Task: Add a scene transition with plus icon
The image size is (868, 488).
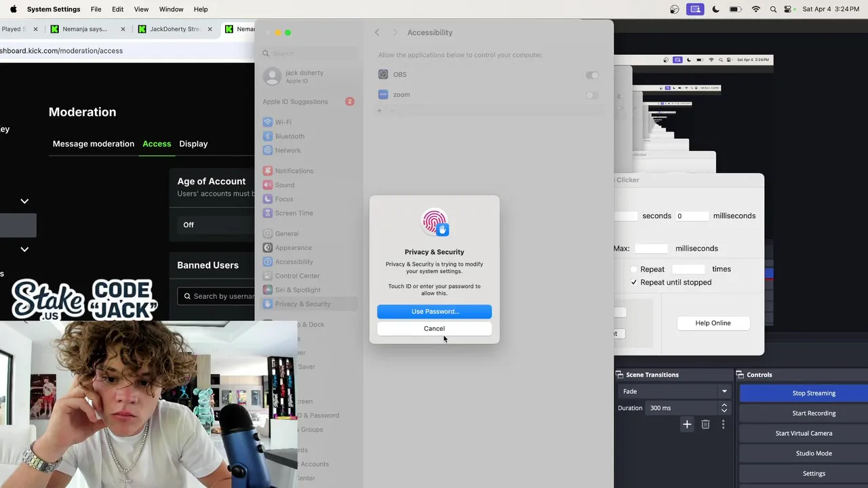Action: pyautogui.click(x=687, y=424)
